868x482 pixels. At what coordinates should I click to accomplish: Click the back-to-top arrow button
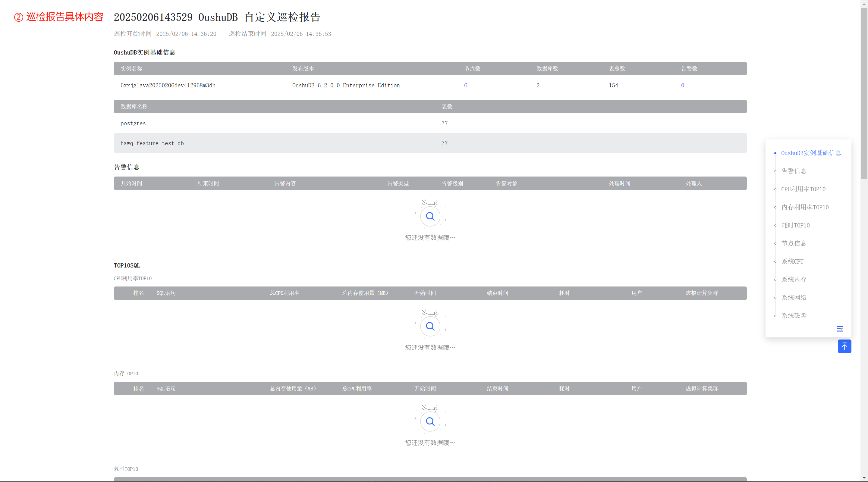tap(844, 346)
